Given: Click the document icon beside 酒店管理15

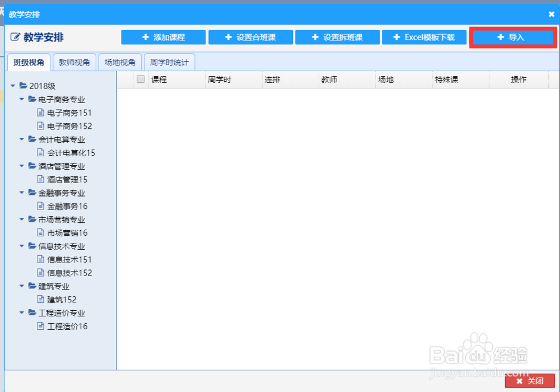Looking at the screenshot, I should click(x=41, y=179).
